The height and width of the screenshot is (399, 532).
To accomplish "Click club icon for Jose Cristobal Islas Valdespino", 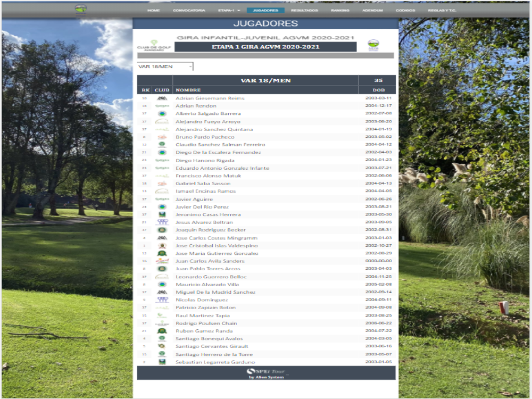I will [x=162, y=246].
